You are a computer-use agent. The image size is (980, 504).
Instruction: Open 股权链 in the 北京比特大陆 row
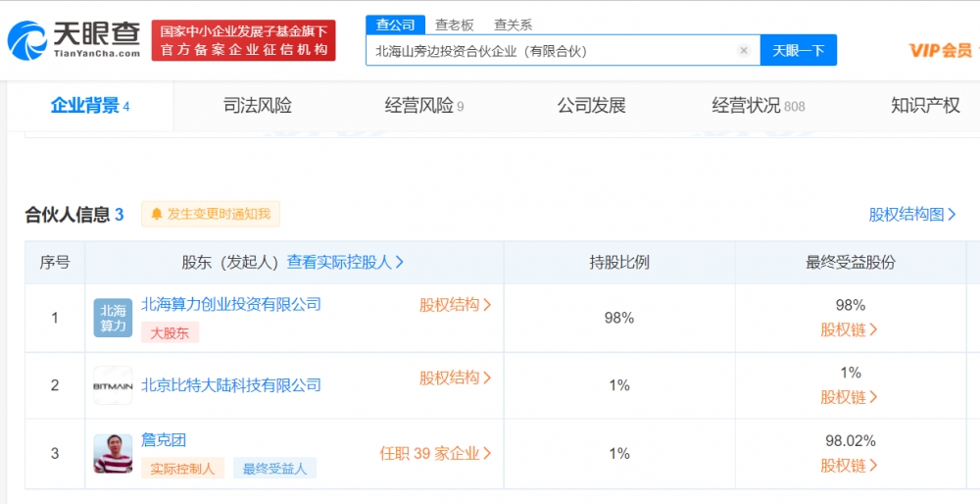(x=849, y=397)
